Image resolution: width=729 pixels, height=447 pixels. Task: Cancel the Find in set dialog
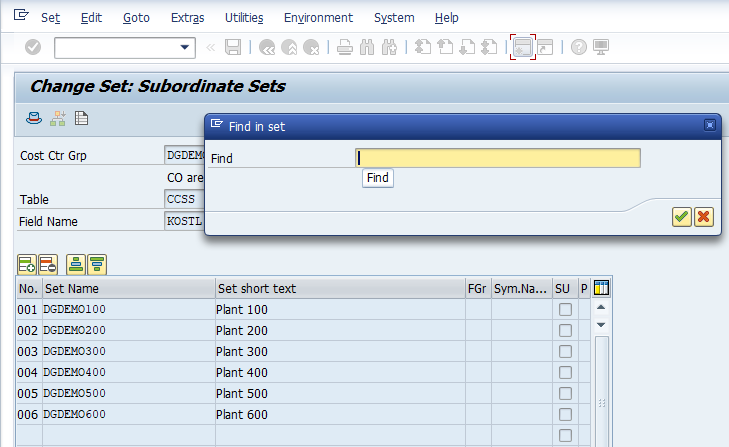pos(704,216)
